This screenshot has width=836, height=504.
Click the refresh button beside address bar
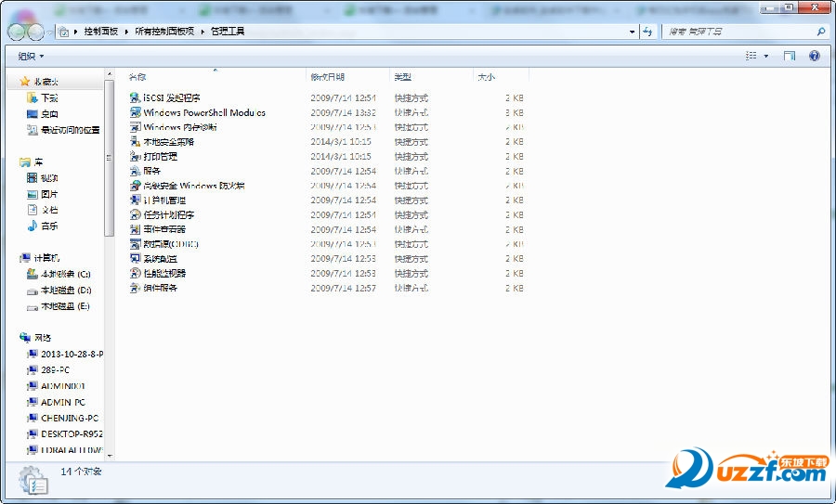(x=647, y=32)
